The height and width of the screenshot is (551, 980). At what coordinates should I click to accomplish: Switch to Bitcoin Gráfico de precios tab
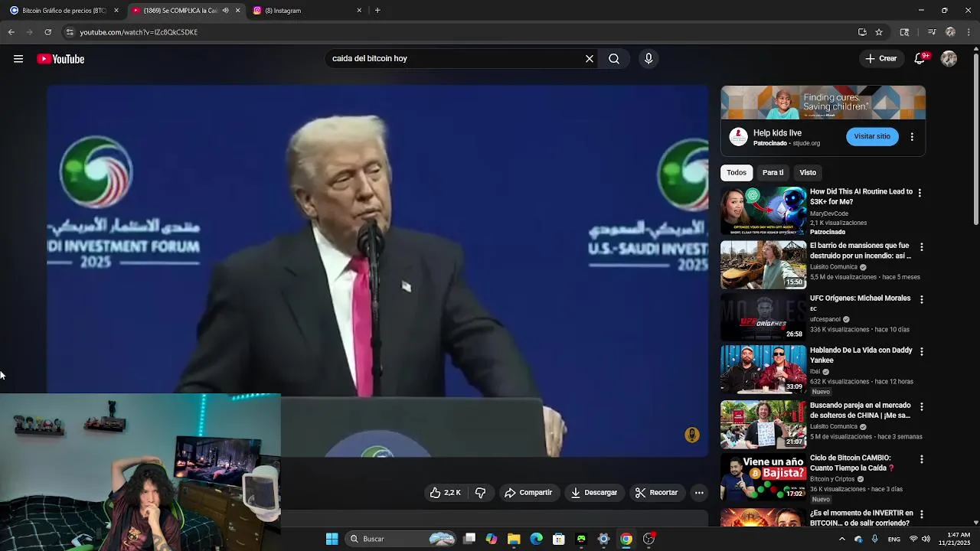64,11
